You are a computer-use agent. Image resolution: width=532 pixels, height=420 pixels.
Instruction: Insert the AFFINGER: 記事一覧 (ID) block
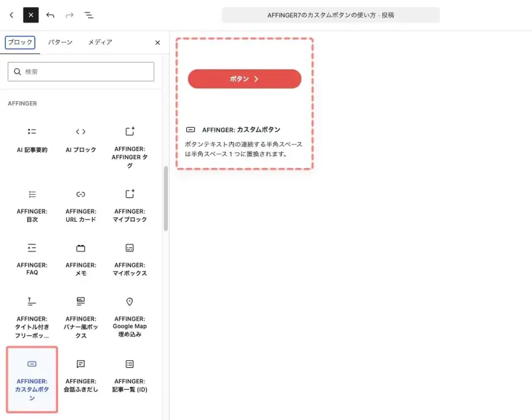pyautogui.click(x=129, y=376)
